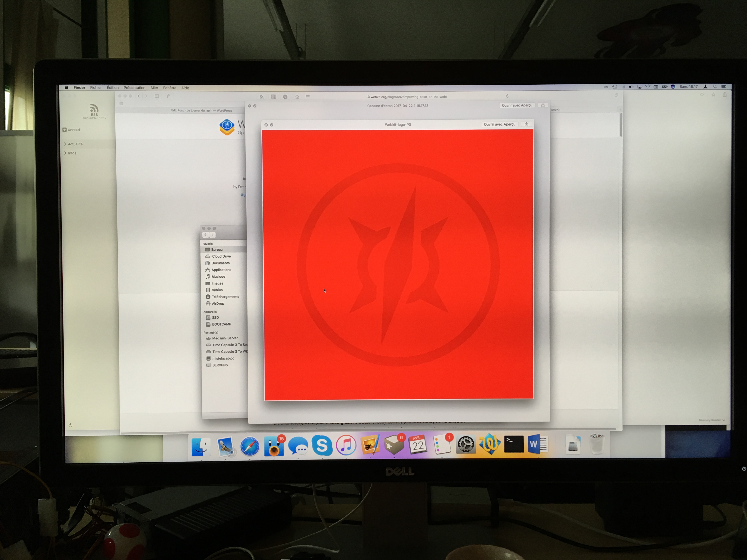This screenshot has width=747, height=560.
Task: Open the Aide menu
Action: (185, 88)
